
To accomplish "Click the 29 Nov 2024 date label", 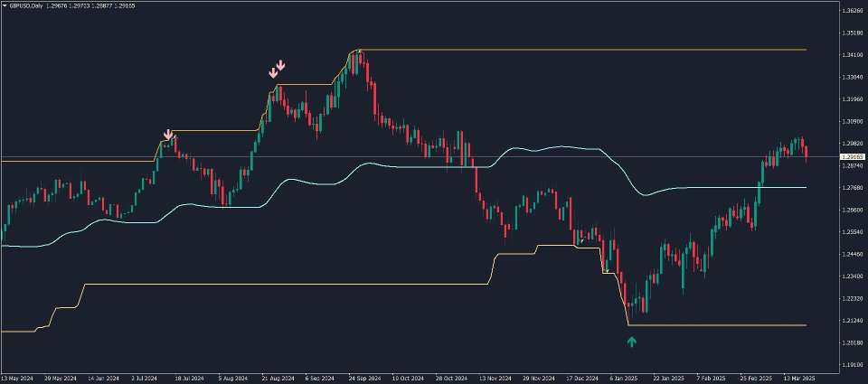I will [x=539, y=379].
